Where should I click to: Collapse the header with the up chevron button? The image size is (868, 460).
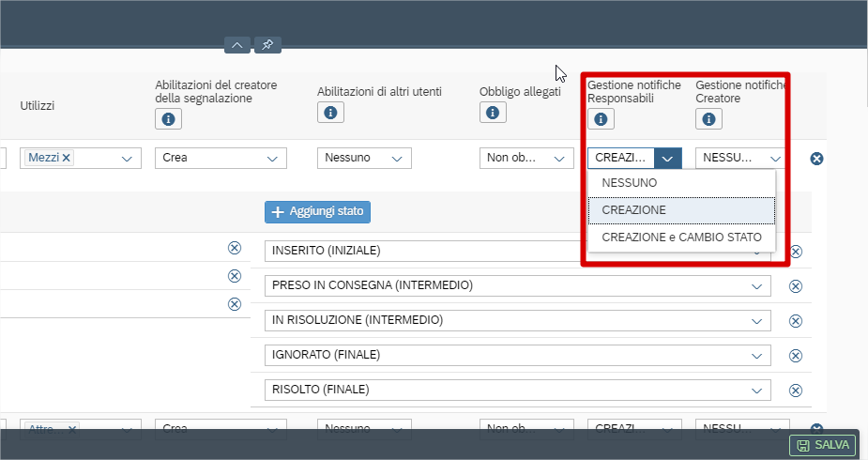pos(236,45)
